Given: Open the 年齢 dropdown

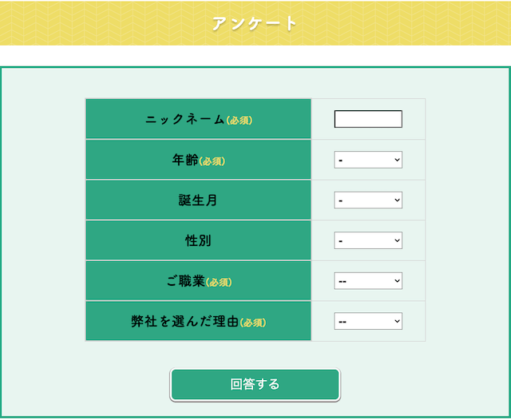Looking at the screenshot, I should 368,160.
